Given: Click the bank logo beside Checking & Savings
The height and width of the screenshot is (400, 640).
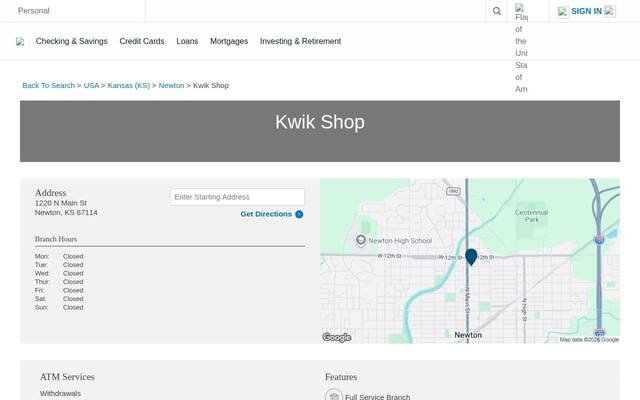Looking at the screenshot, I should point(20,42).
